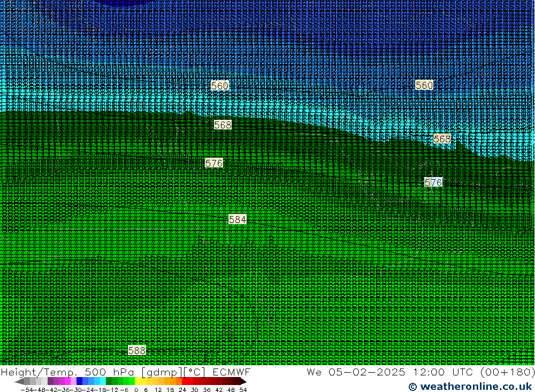
Task: Click the 584 contour height label
Action: coord(238,219)
